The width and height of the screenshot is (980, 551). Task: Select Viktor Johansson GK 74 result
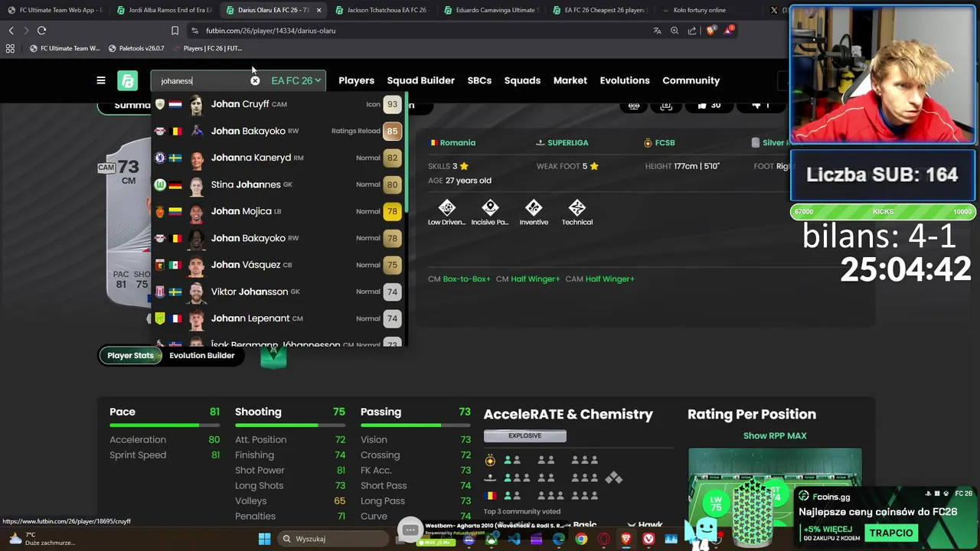tap(279, 292)
